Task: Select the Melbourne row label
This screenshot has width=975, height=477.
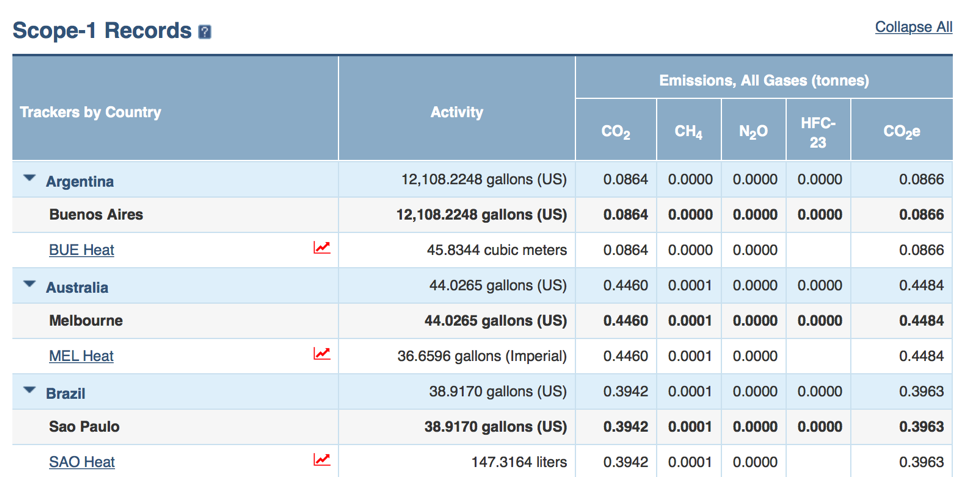Action: [86, 321]
